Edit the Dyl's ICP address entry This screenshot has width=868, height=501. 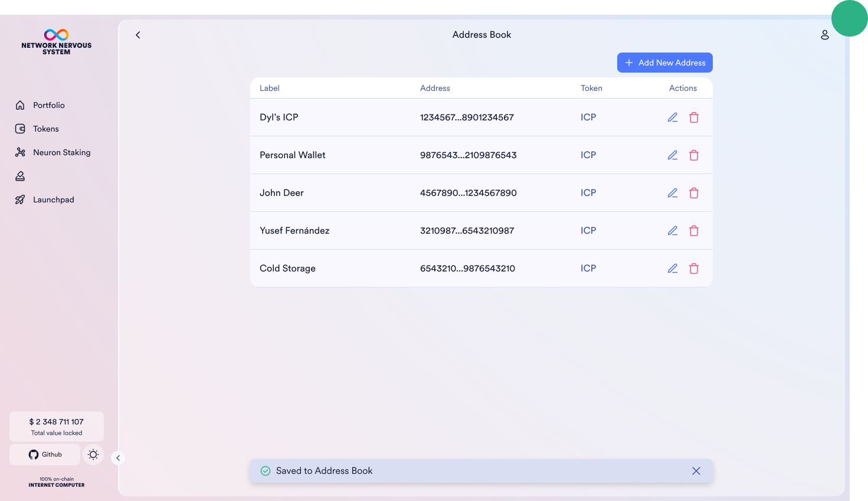point(672,117)
